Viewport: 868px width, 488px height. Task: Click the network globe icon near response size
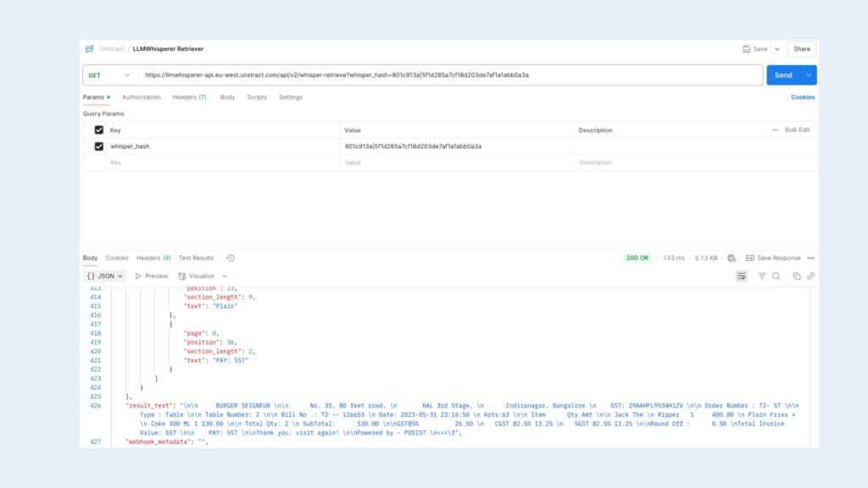point(731,258)
